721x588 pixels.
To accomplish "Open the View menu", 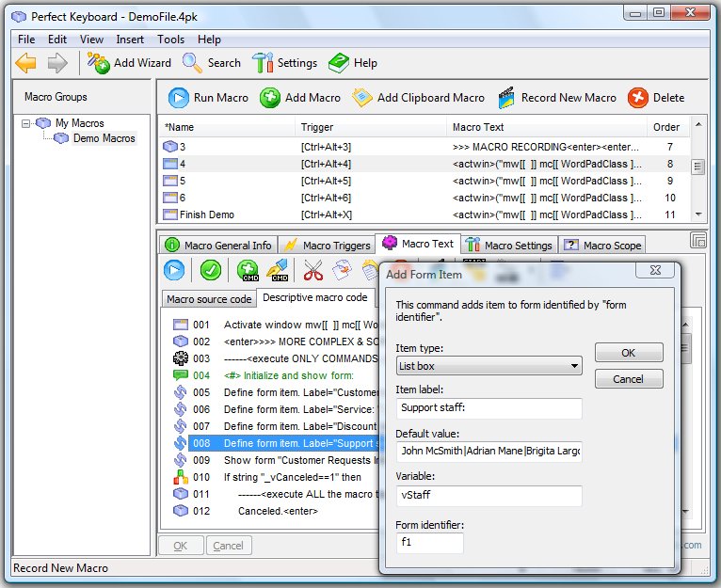I will (91, 40).
